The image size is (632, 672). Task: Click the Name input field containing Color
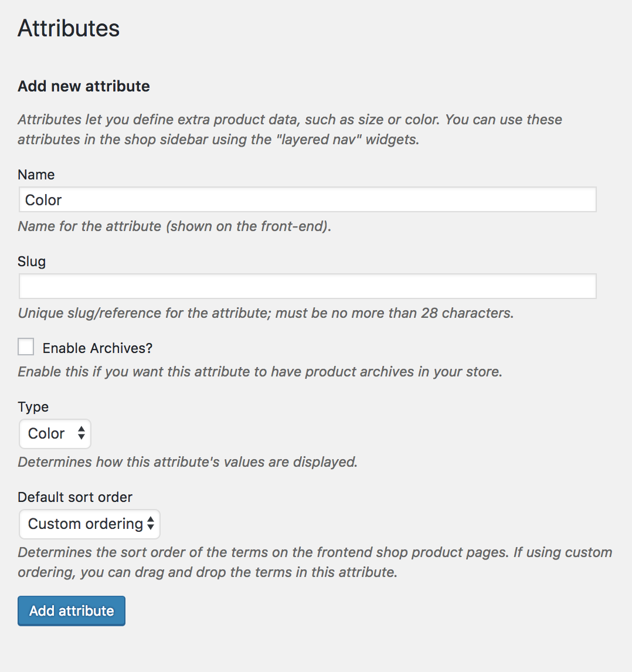point(308,199)
